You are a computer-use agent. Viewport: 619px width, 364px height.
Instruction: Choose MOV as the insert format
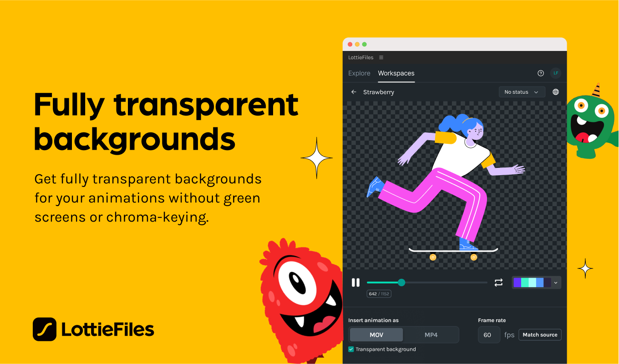(x=376, y=335)
